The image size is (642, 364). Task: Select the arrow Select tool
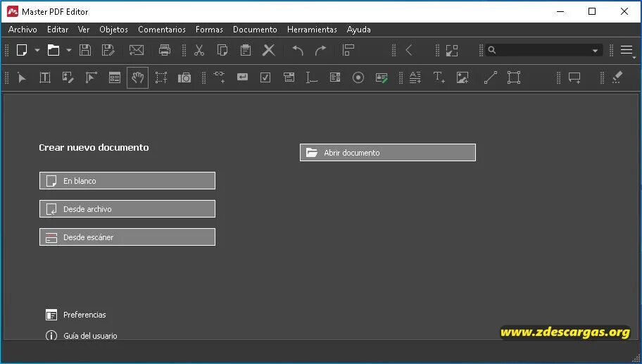coord(22,77)
